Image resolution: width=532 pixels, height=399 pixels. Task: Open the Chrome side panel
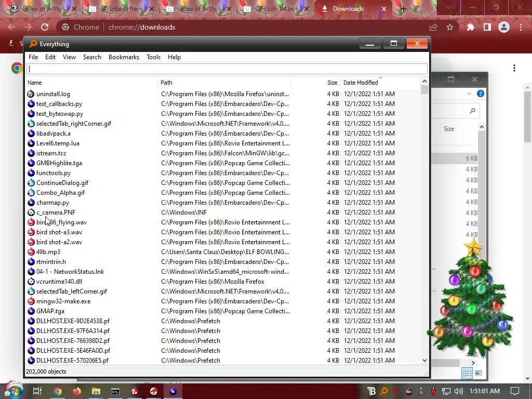[487, 27]
